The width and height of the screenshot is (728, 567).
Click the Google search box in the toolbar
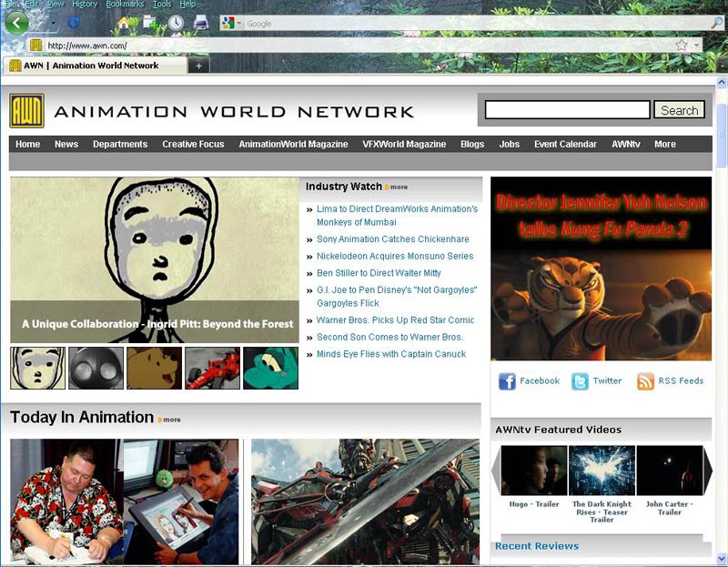(476, 24)
